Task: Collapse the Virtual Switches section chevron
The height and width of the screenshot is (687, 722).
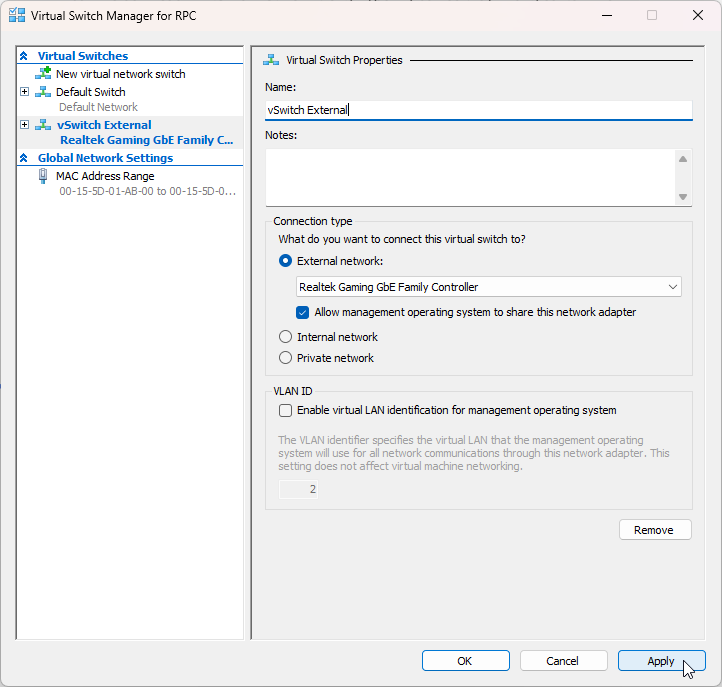Action: [x=24, y=56]
